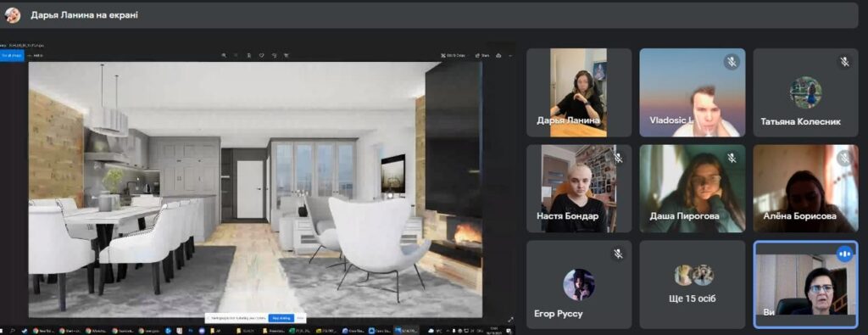Click the speaking indicator on the highlighted tile
The height and width of the screenshot is (335, 868).
click(844, 254)
